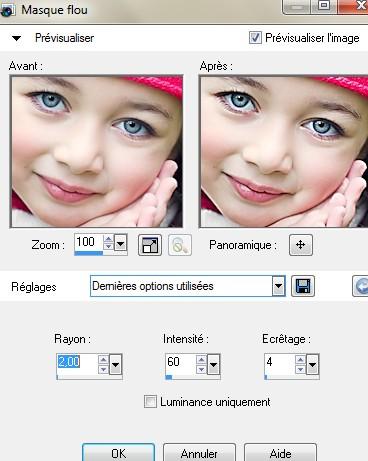This screenshot has width=368, height=461.
Task: Click the fit image to window icon
Action: (150, 245)
